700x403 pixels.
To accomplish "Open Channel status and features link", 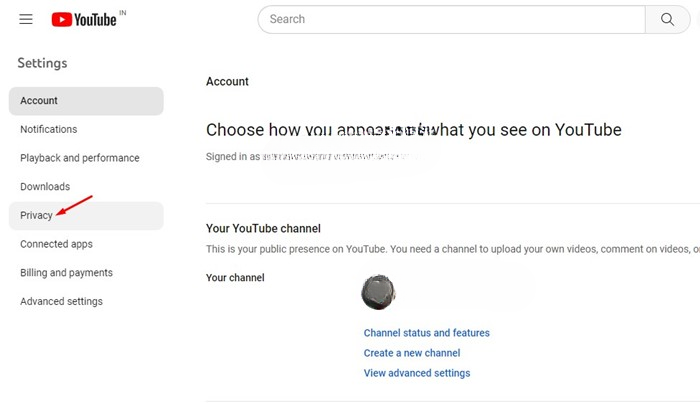I will pos(426,333).
